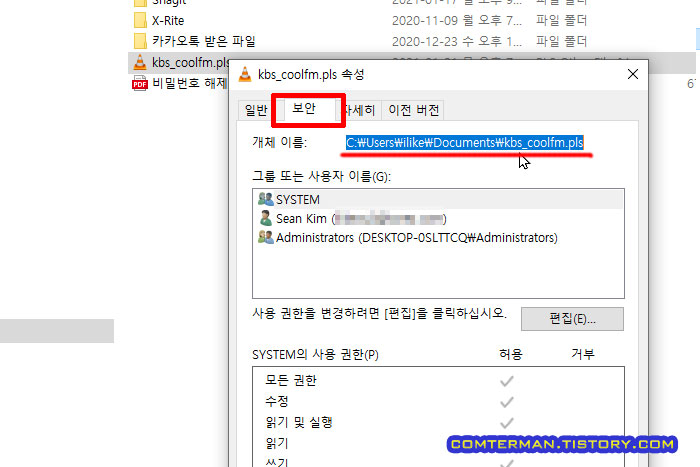The image size is (700, 467).
Task: Close the kbs_coolfm.pls properties dialog
Action: click(633, 74)
